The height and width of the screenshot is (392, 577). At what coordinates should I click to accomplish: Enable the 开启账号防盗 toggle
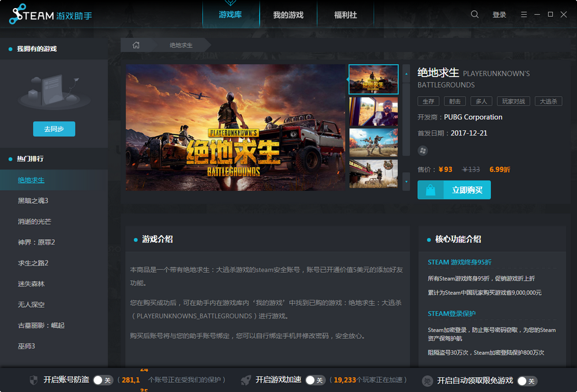103,380
